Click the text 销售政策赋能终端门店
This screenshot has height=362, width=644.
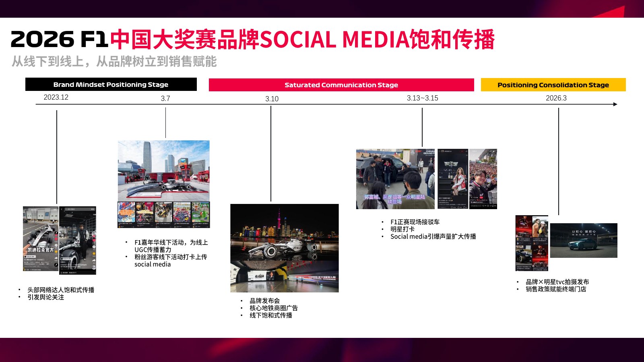(x=556, y=289)
